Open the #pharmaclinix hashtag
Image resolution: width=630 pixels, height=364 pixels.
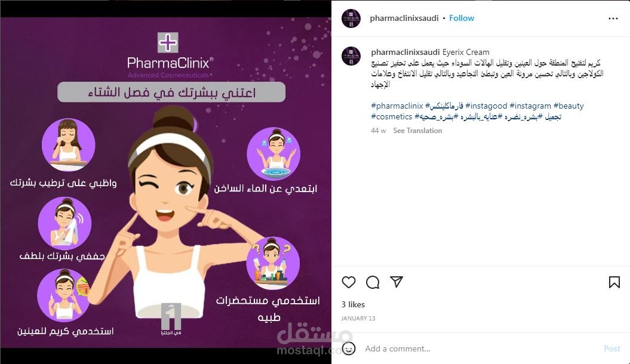point(397,106)
